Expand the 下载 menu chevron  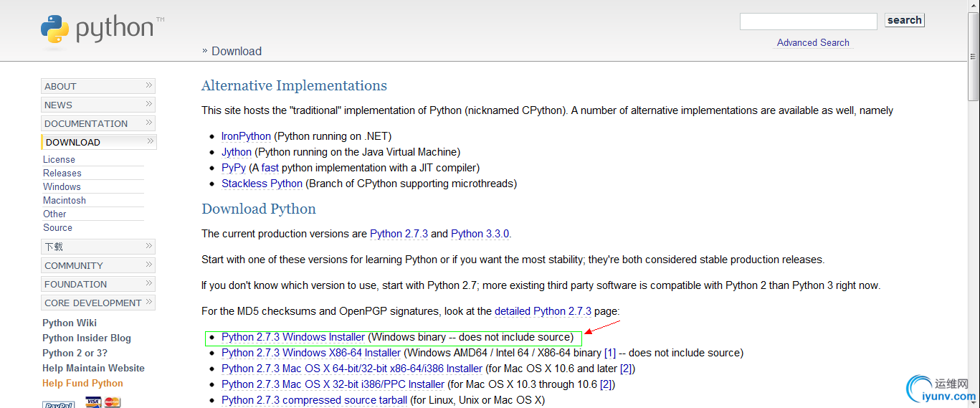pos(148,246)
